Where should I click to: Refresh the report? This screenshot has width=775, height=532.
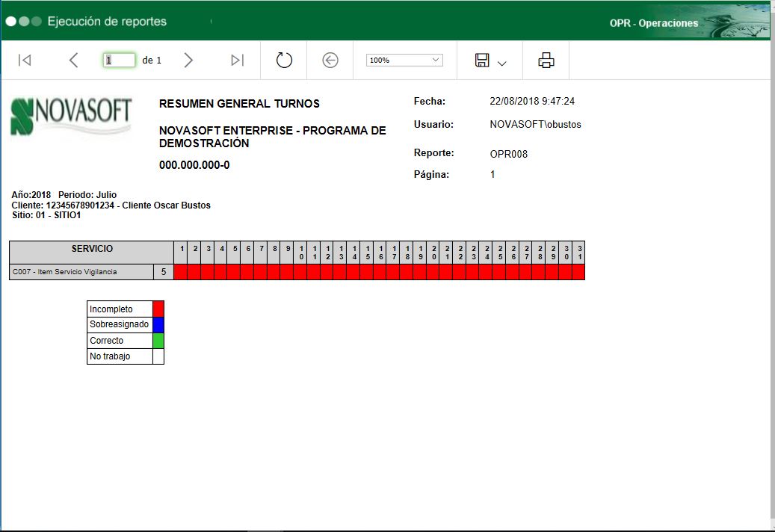(284, 61)
